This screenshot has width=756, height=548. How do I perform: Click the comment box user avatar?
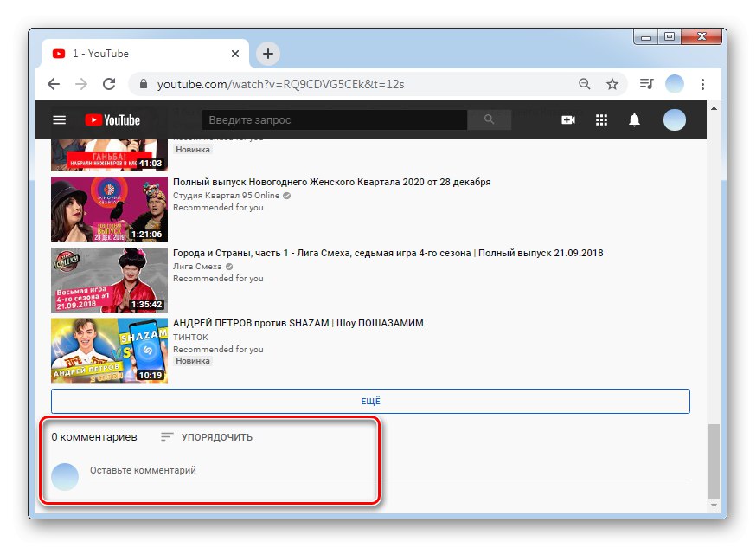[x=65, y=477]
